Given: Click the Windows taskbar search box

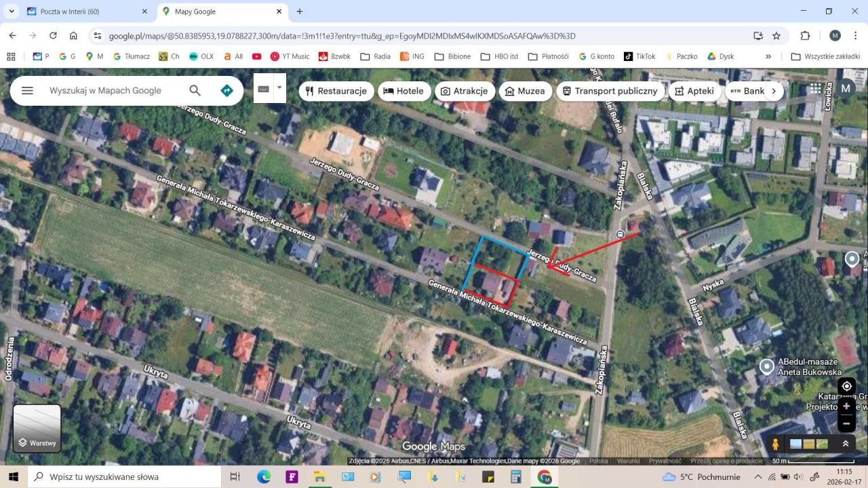Looking at the screenshot, I should tap(124, 476).
